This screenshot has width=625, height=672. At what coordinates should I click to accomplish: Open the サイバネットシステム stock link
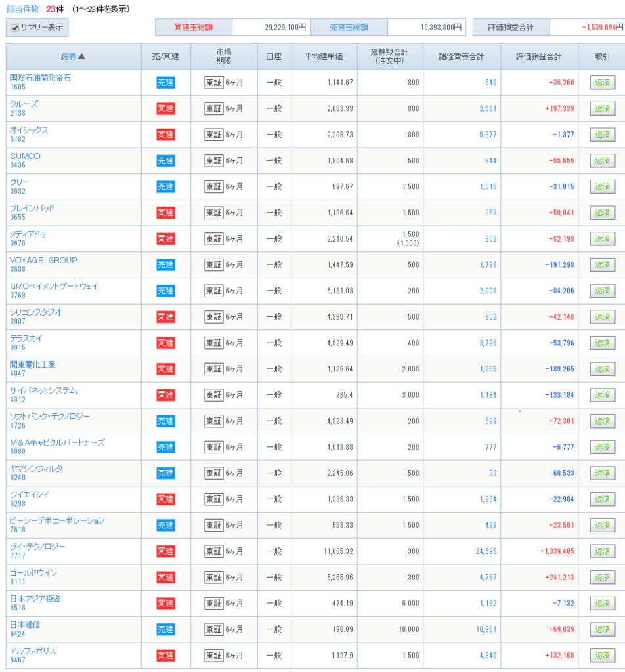click(43, 390)
